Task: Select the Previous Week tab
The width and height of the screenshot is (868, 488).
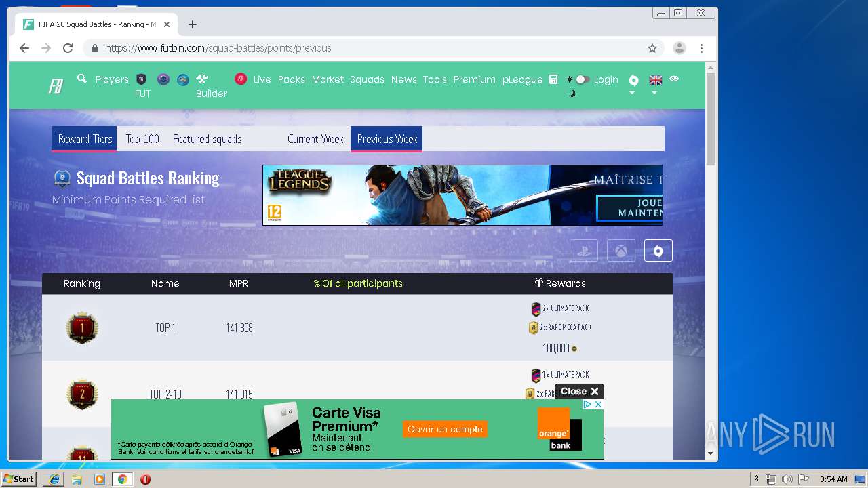Action: (387, 139)
